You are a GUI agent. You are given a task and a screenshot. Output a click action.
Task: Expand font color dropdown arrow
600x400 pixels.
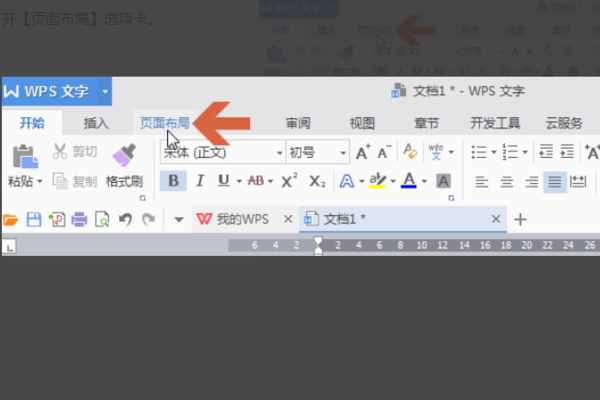(424, 181)
